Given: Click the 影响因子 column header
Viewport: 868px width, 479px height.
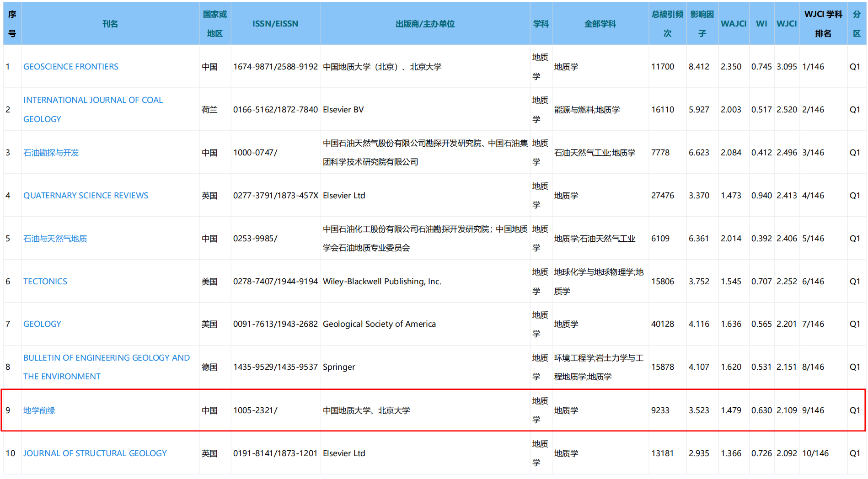Looking at the screenshot, I should pos(702,24).
